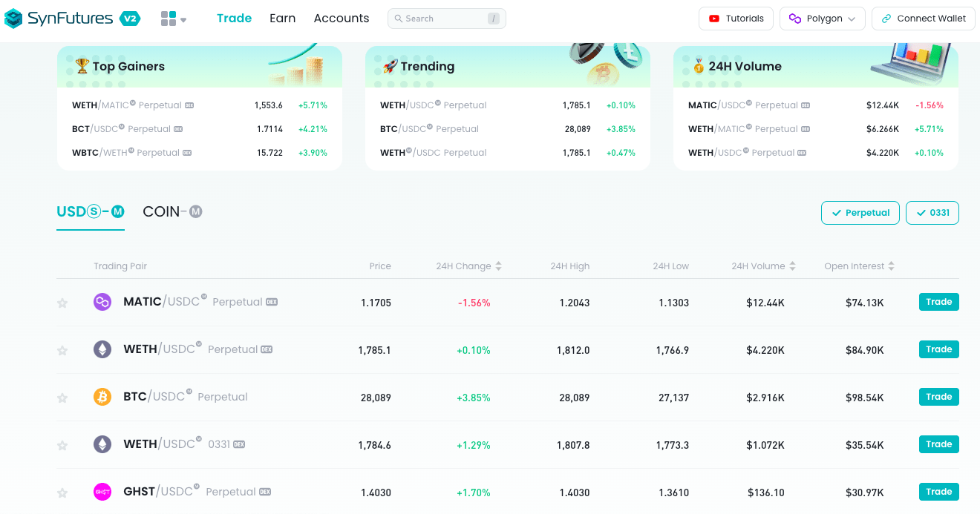The height and width of the screenshot is (514, 980).
Task: Open the Accounts menu
Action: 342,19
